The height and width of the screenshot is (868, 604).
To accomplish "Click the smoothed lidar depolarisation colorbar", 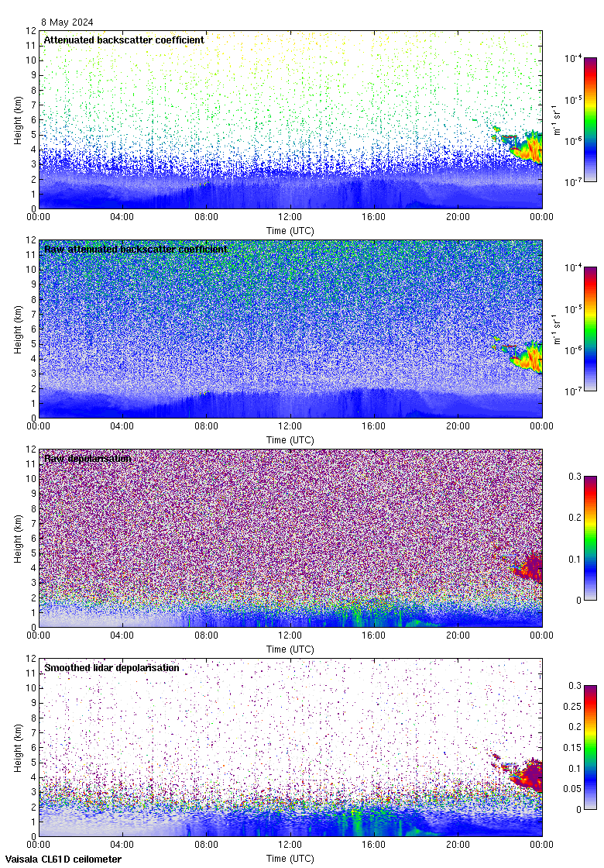I will tap(589, 747).
